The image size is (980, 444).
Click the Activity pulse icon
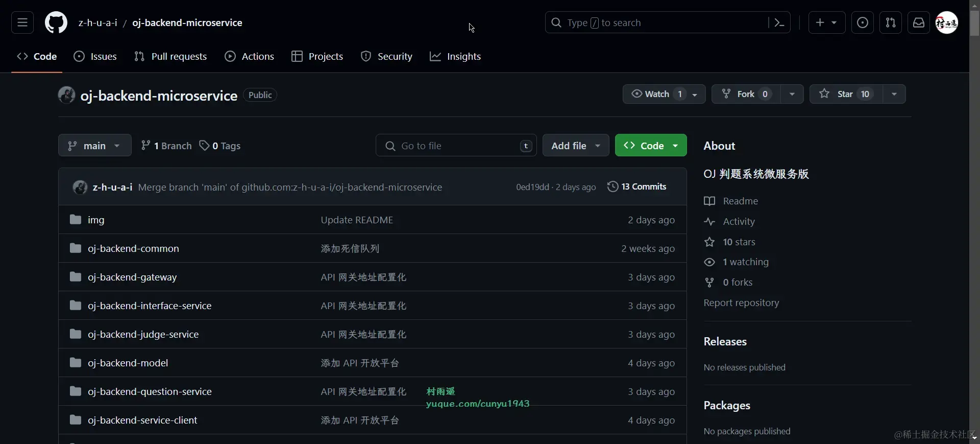709,221
